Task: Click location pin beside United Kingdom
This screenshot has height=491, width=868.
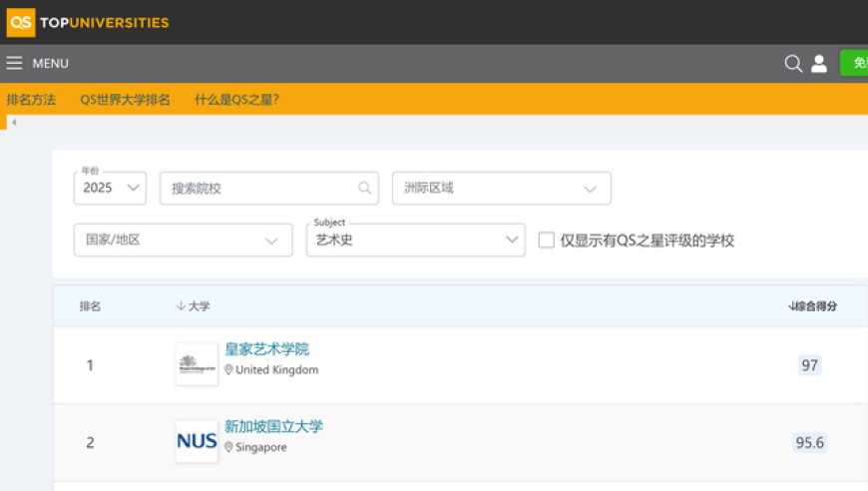Action: tap(228, 370)
